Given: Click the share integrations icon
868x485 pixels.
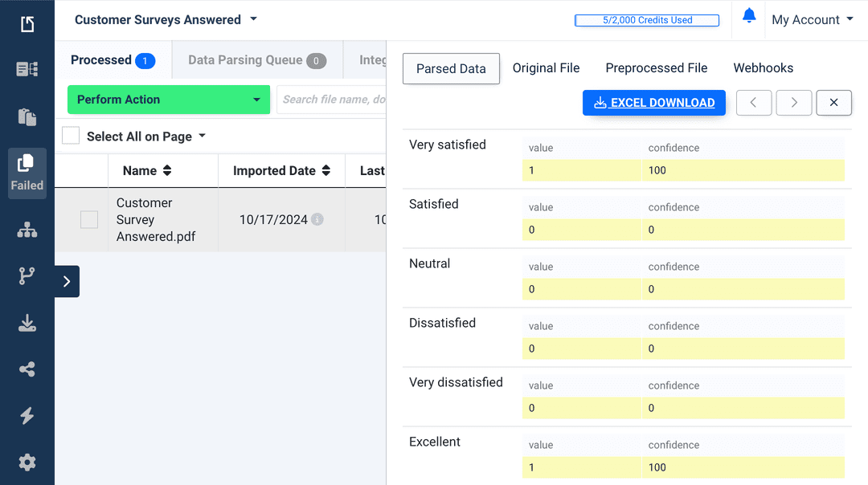Looking at the screenshot, I should tap(27, 369).
